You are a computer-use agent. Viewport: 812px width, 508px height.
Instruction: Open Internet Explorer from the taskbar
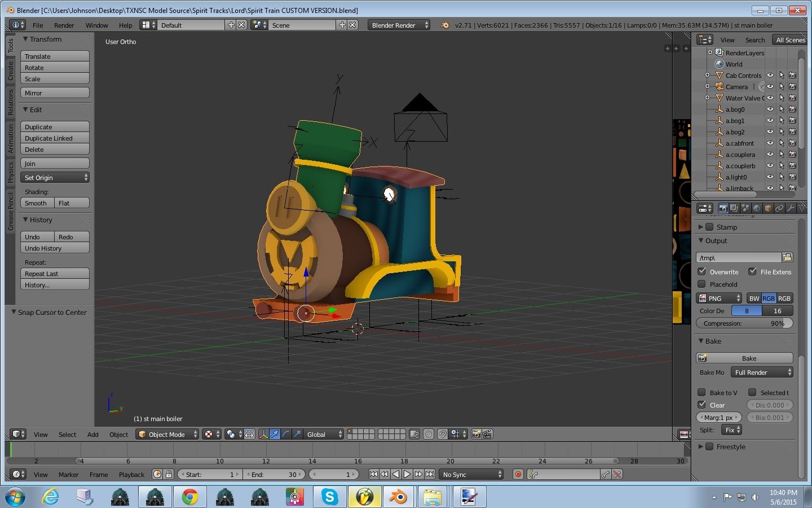(50, 497)
